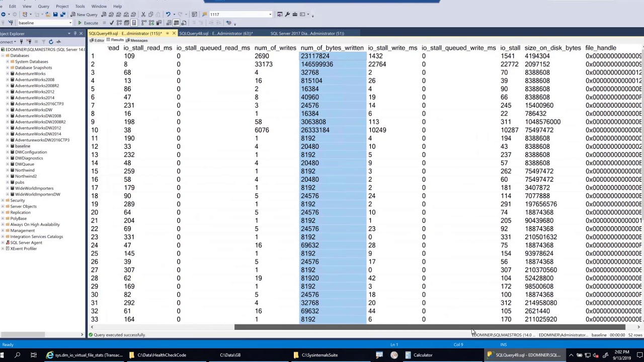Click the Disconnect icon in Object Explorer

pos(29,42)
